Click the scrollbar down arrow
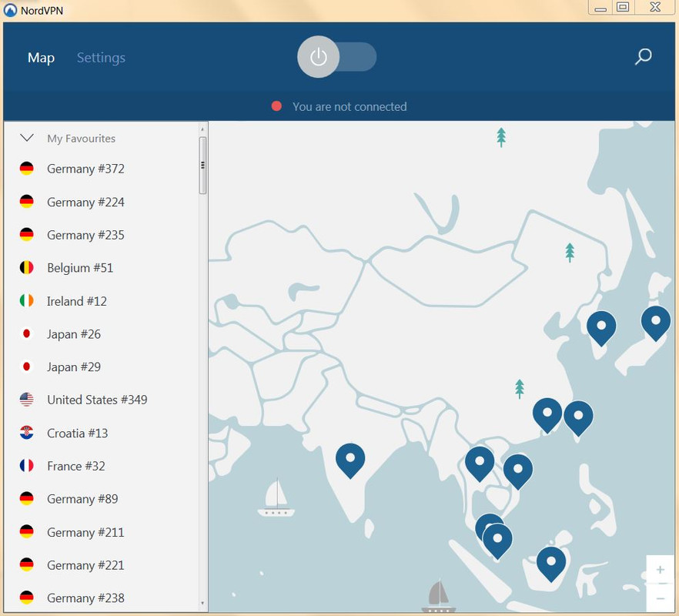Image resolution: width=679 pixels, height=616 pixels. click(x=202, y=603)
